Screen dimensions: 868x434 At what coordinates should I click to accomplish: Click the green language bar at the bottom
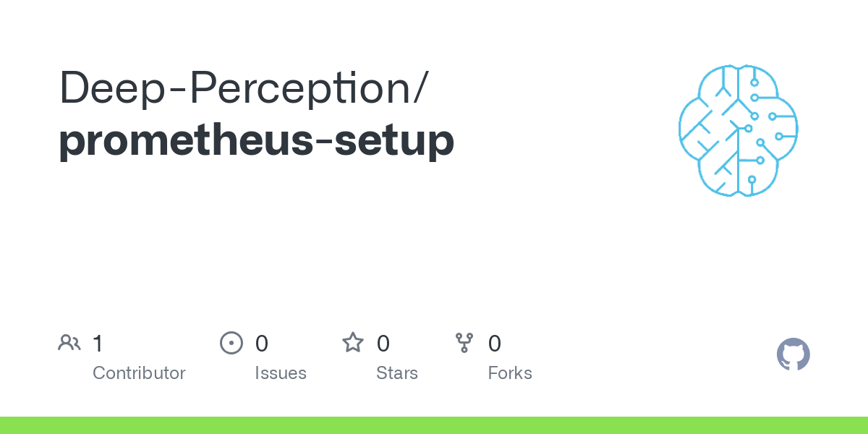434,425
